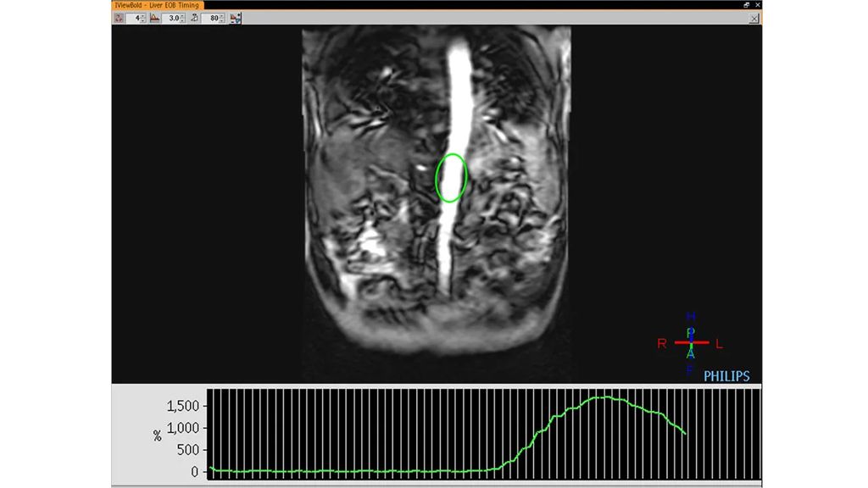Increase the value in the 4 field
The height and width of the screenshot is (488, 868).
pyautogui.click(x=143, y=16)
